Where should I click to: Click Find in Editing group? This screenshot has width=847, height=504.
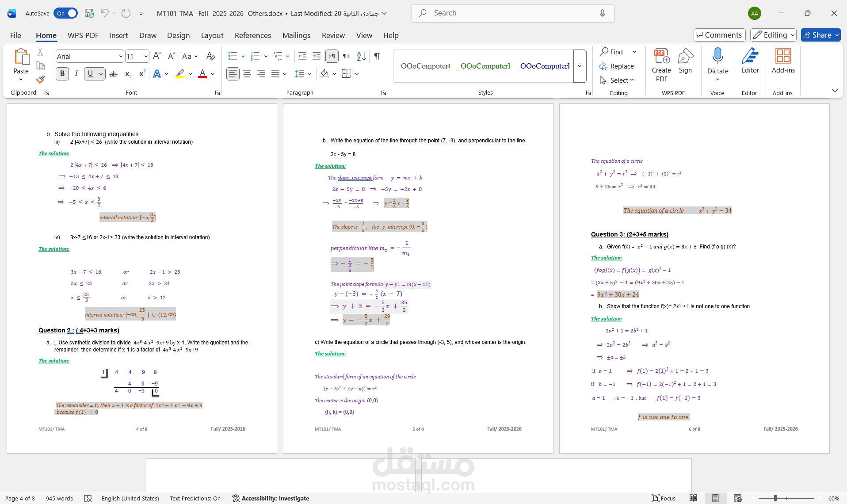tap(612, 52)
